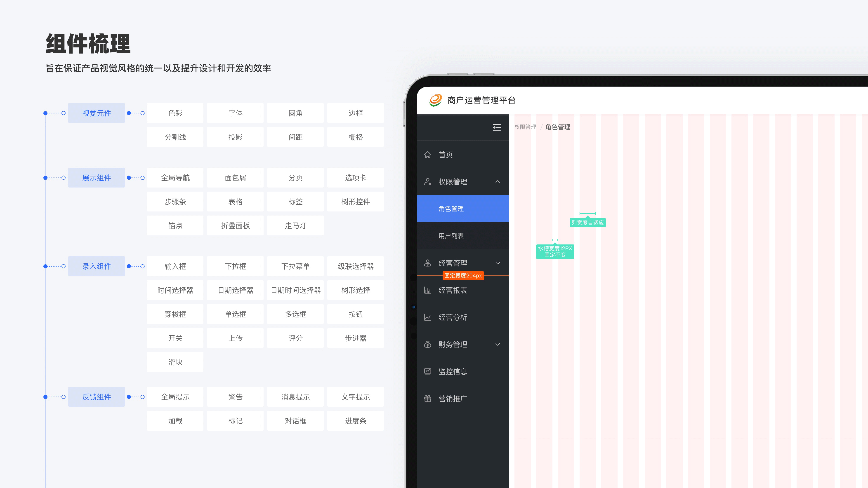This screenshot has width=868, height=488.
Task: Expand the 财务管理 menu chevron
Action: click(x=498, y=345)
